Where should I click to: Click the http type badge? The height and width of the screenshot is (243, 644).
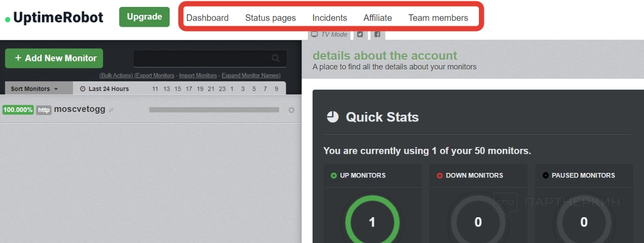[x=44, y=110]
